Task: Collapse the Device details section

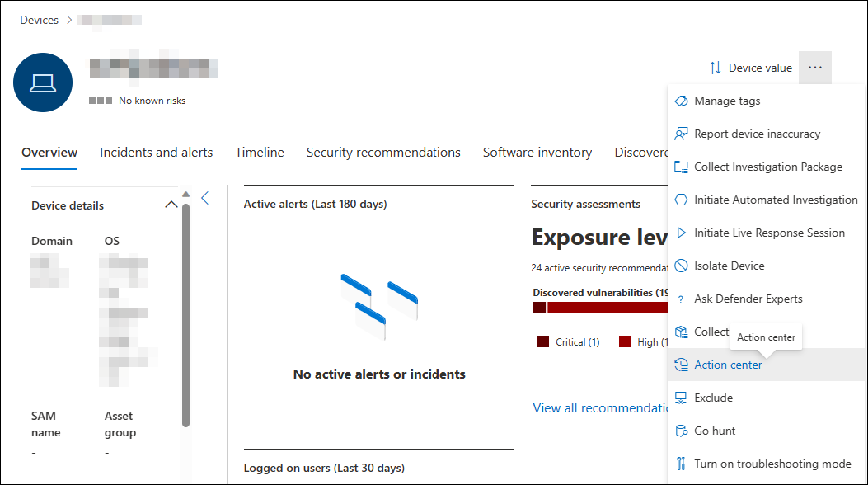Action: [x=171, y=205]
